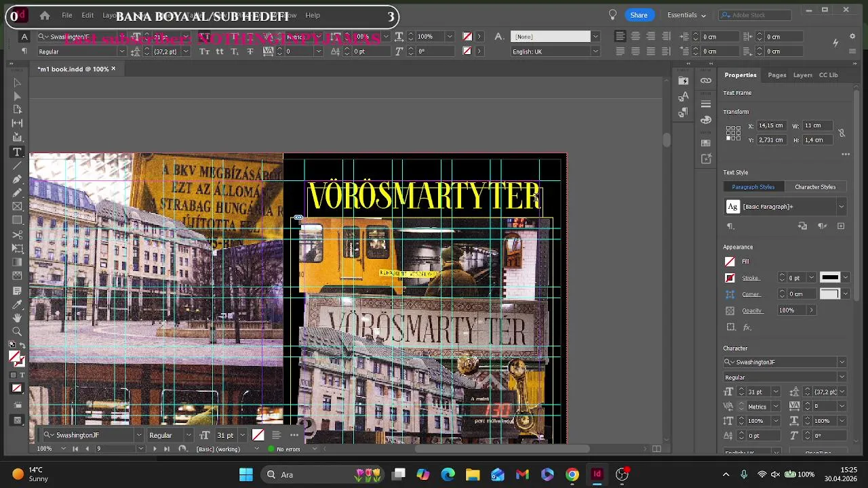Pick the Gap tool

pos(17,123)
